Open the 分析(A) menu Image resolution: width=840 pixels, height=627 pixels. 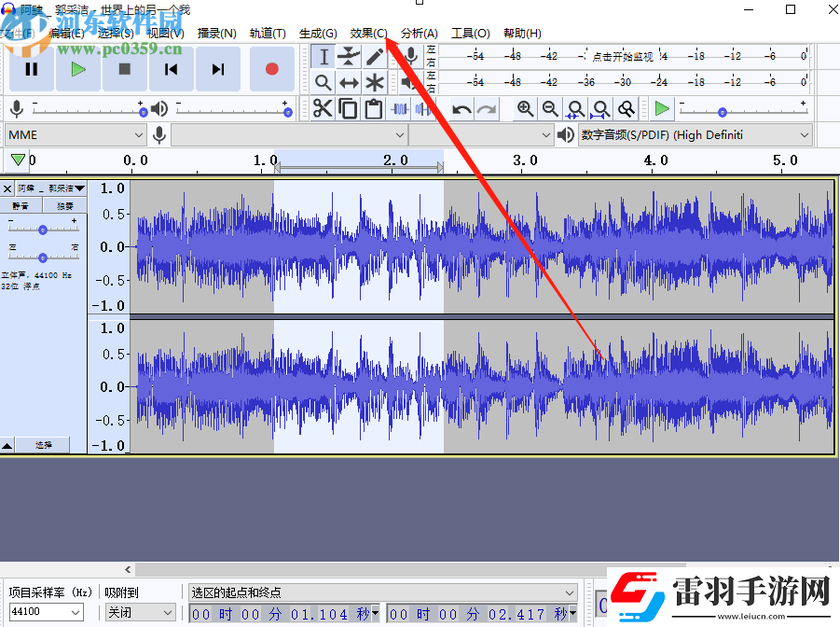click(x=419, y=34)
